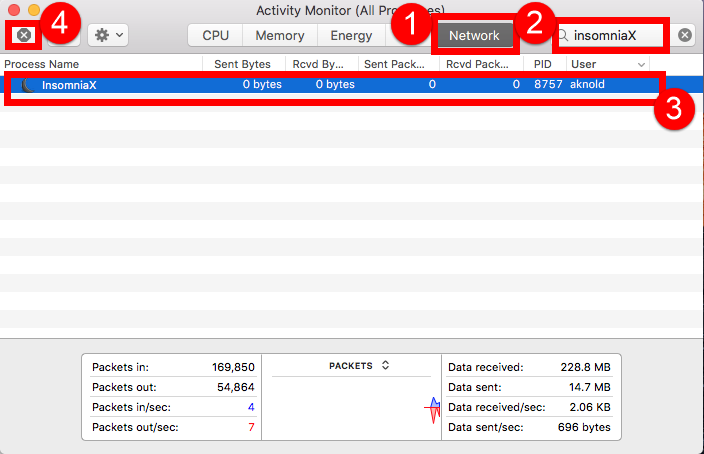
Task: Sort by Sent Bytes column
Action: (242, 64)
